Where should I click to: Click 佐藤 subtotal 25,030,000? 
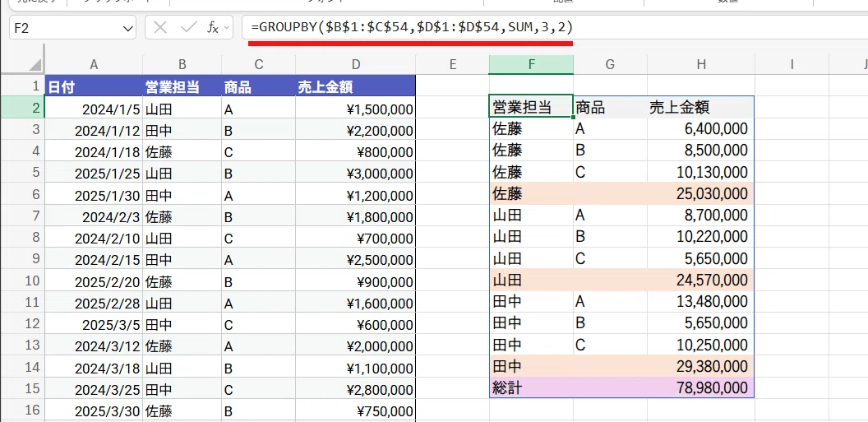tap(701, 194)
